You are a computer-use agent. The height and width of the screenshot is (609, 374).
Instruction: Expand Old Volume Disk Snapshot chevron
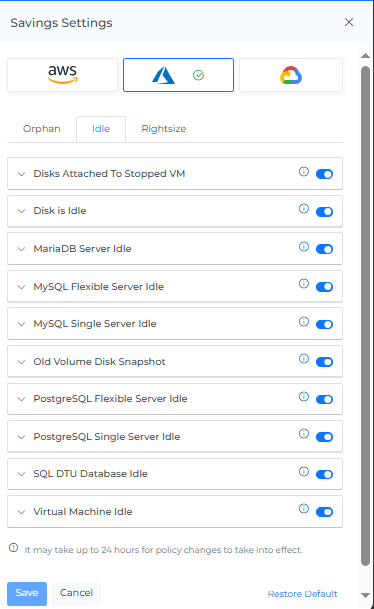[21, 362]
